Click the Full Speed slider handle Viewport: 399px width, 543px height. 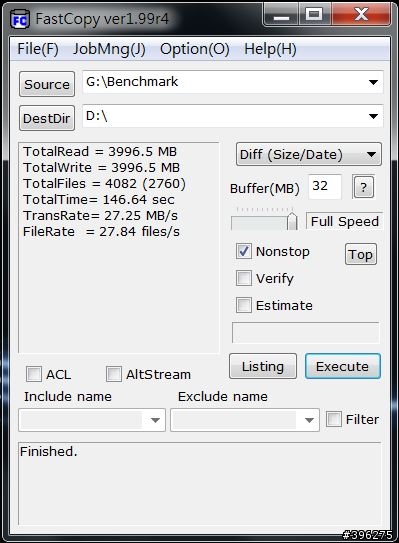(292, 221)
